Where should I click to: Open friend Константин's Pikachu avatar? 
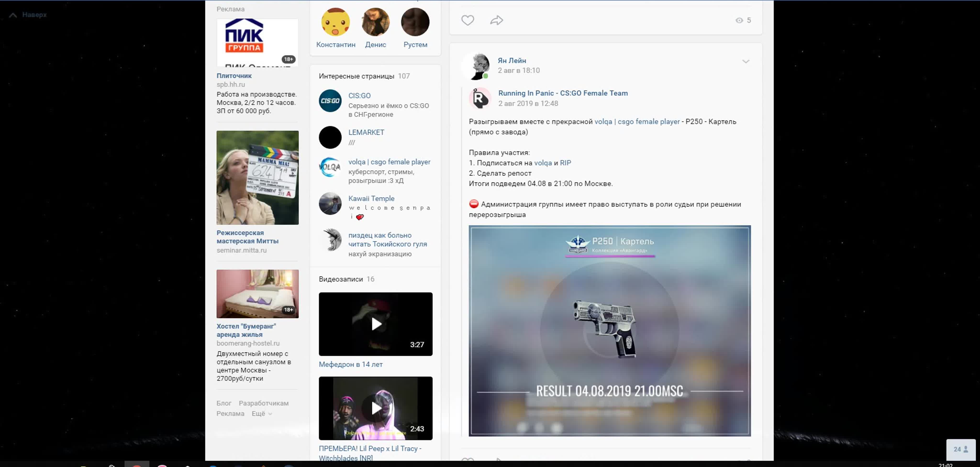pos(335,22)
